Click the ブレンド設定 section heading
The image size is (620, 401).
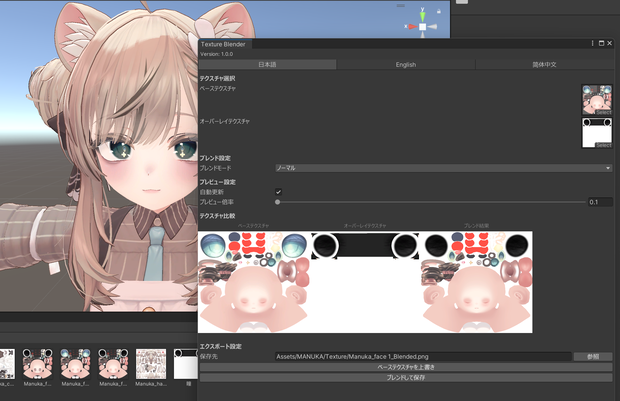tap(215, 158)
